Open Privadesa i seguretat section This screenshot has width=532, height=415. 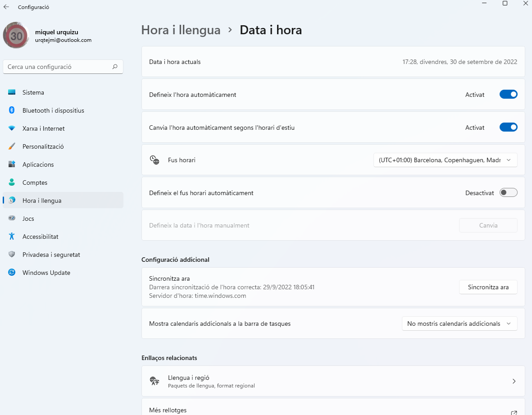51,255
